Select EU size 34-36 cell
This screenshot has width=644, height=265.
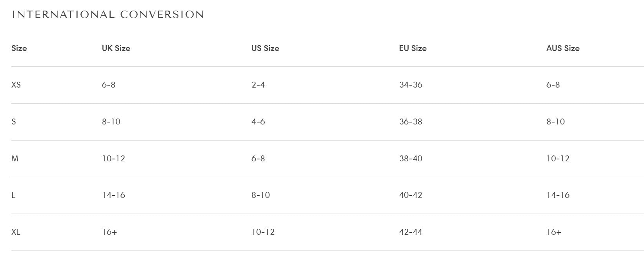[411, 85]
